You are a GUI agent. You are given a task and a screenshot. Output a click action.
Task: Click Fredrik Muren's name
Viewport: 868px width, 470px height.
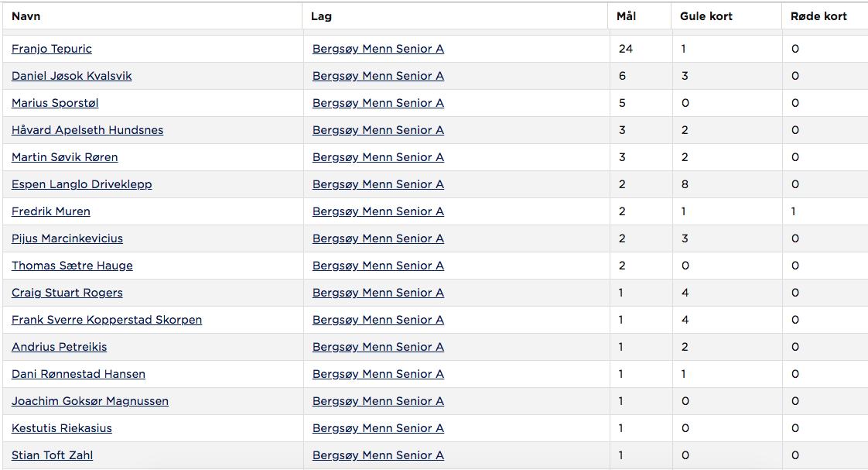coord(51,211)
